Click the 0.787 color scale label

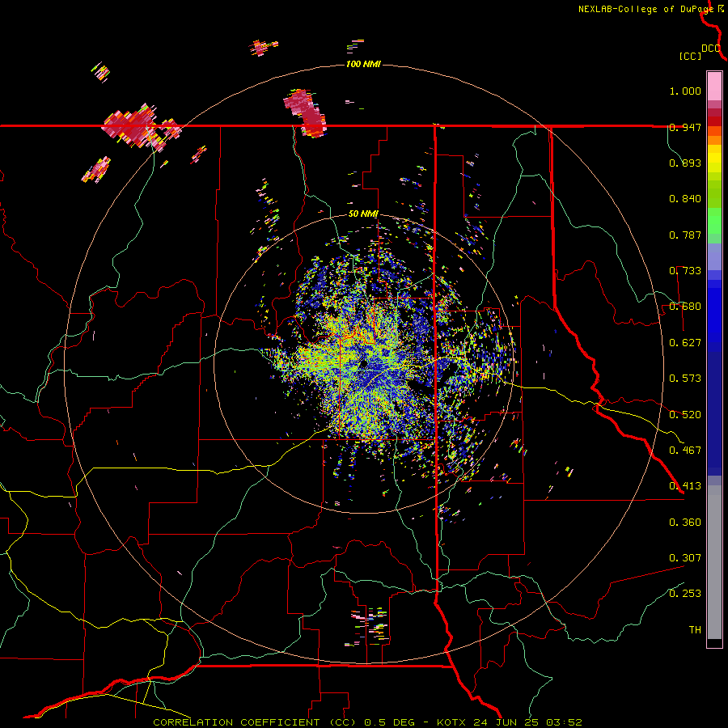(685, 235)
